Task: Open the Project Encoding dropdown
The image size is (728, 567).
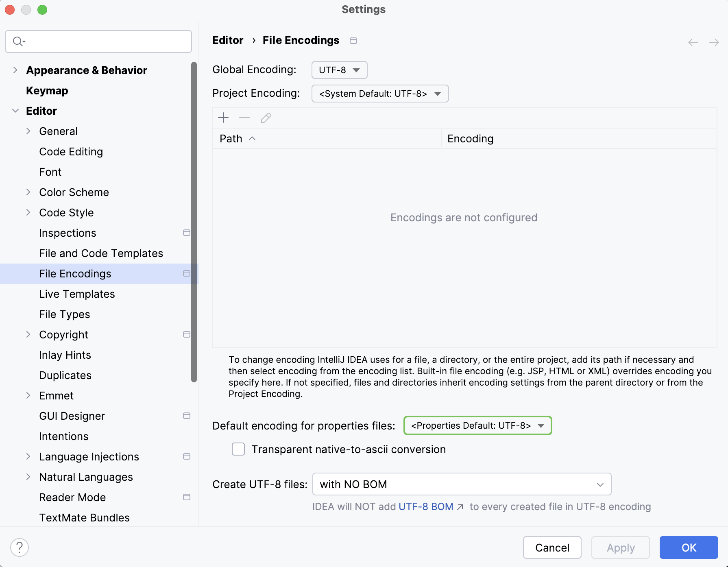Action: point(380,94)
